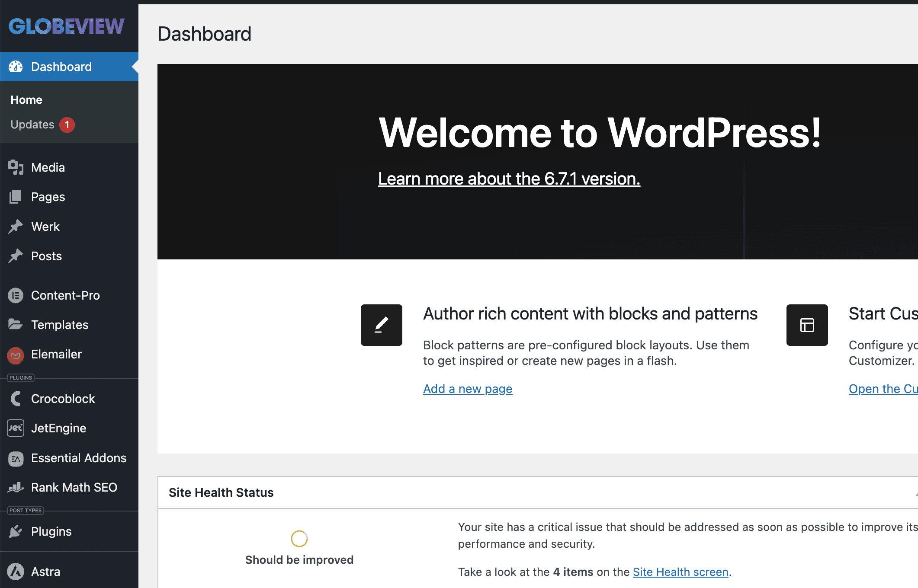This screenshot has height=588, width=918.
Task: Select the Crocoblock plugin icon
Action: 16,399
